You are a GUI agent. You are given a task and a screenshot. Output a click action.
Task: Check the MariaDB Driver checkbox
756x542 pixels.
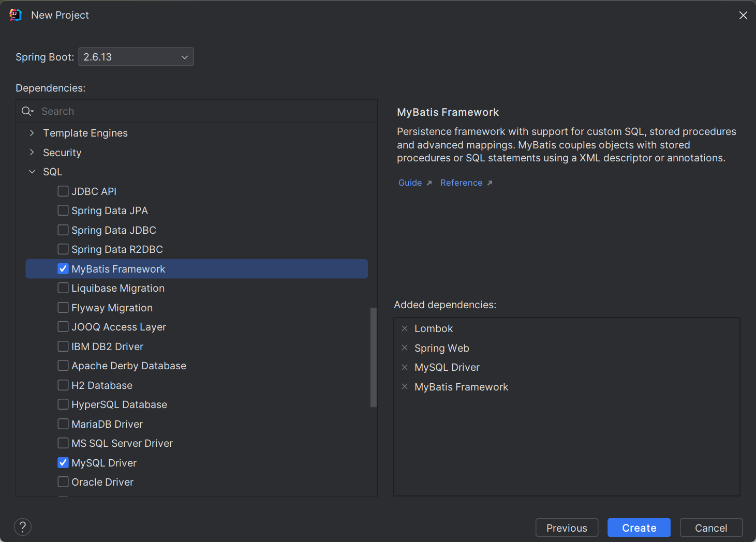coord(63,424)
